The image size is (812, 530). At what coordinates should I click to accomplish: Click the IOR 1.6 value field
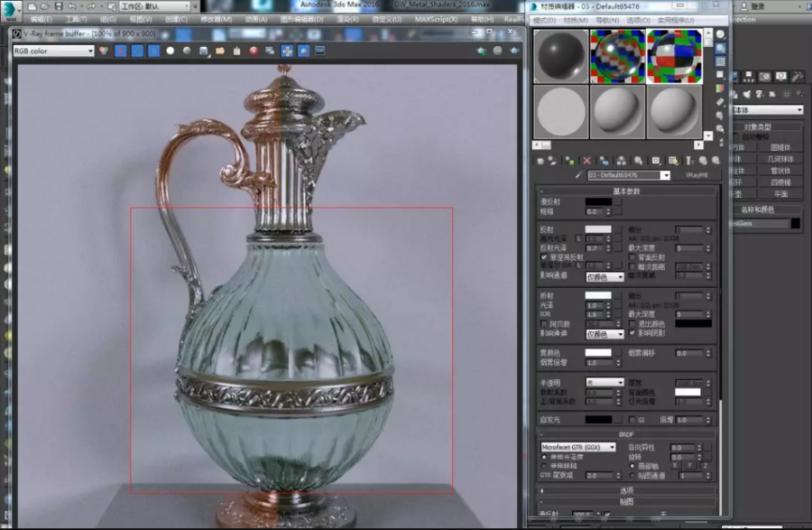click(595, 314)
